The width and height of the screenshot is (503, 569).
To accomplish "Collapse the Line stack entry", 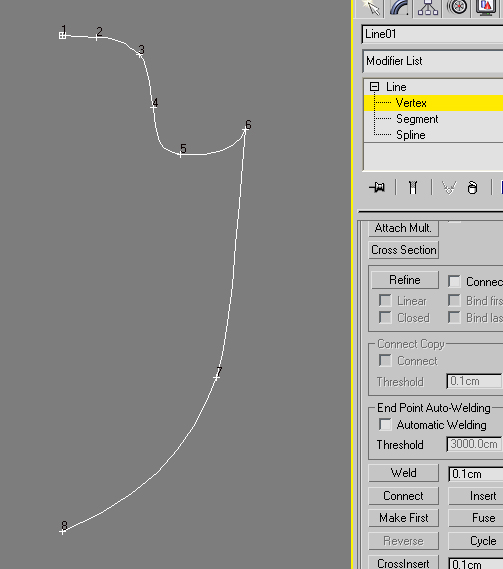I will (x=374, y=87).
